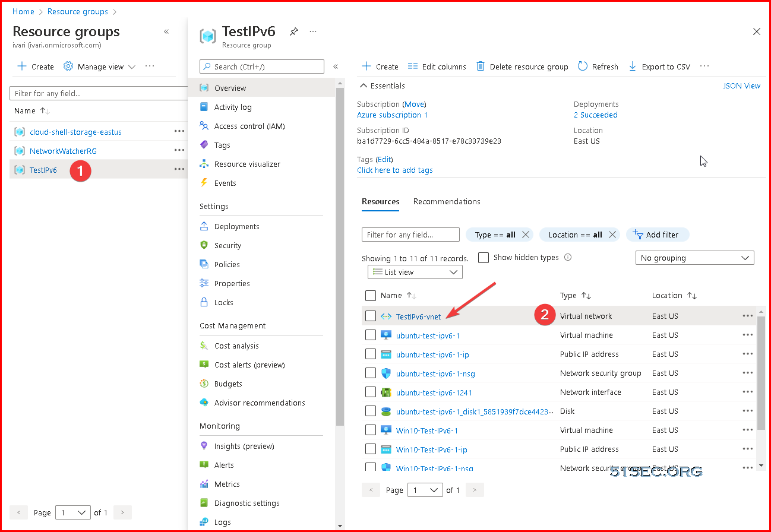Pin the TestIPv6 resource group blade
This screenshot has height=532, width=771.
pyautogui.click(x=294, y=31)
